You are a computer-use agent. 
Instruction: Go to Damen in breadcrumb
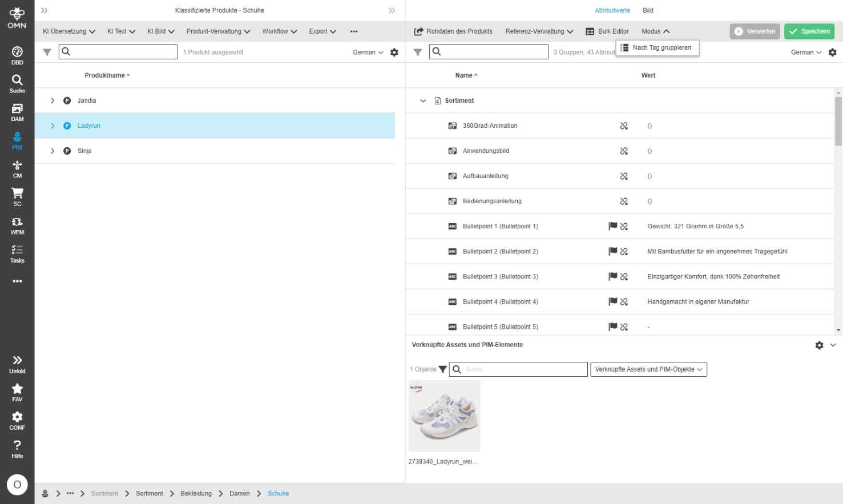240,494
